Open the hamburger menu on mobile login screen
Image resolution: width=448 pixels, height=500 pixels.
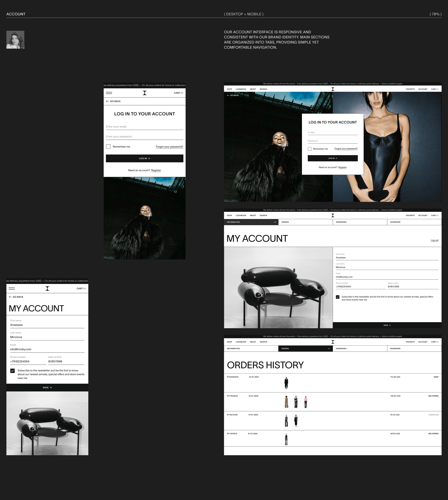pos(109,93)
